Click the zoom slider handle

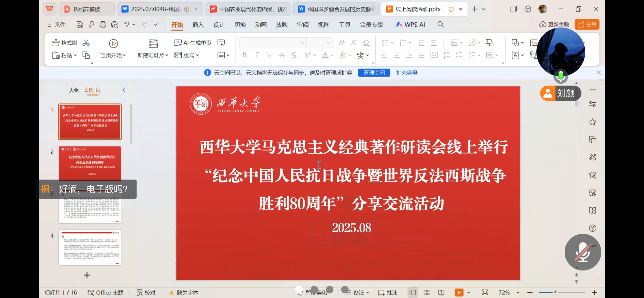[555, 292]
